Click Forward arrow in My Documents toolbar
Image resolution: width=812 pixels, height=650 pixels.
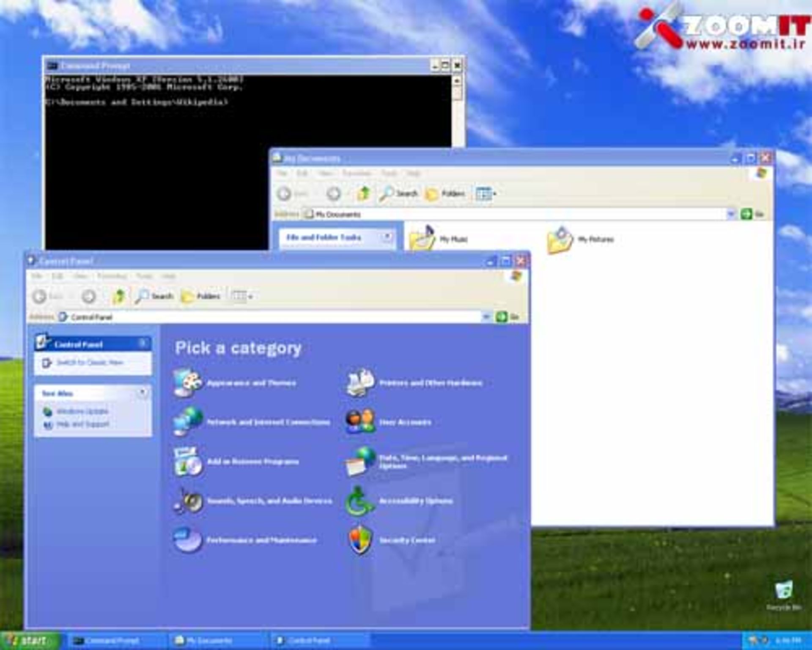click(x=334, y=194)
